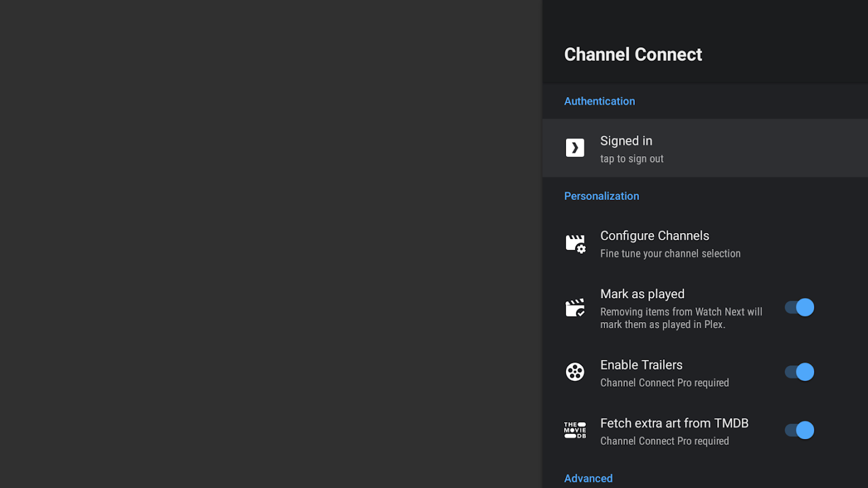Viewport: 868px width, 488px height.
Task: Click the Mark as played clapperboard icon
Action: click(575, 307)
